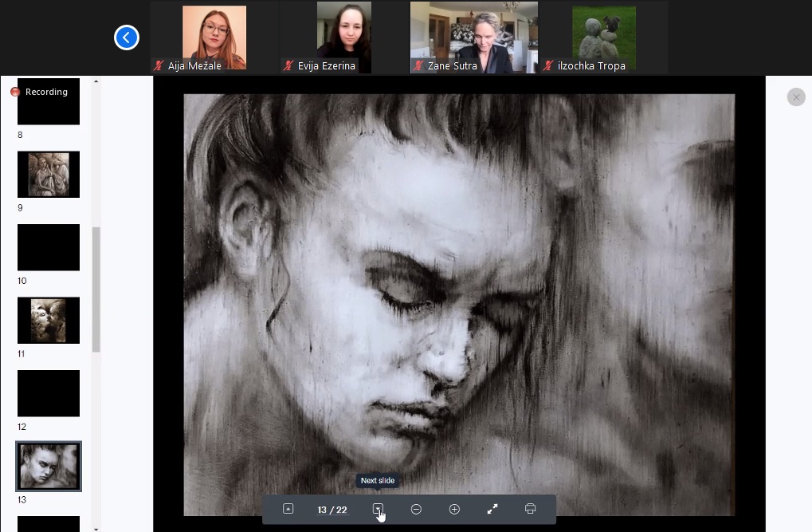Select ilzochka Tropa's video tile
The width and height of the screenshot is (812, 532).
[604, 37]
